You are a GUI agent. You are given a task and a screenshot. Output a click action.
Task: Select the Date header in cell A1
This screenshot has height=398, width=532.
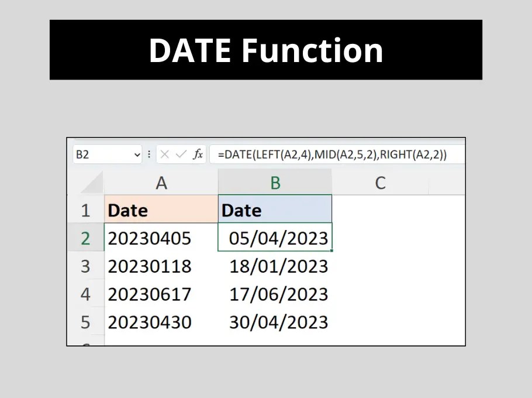pos(161,209)
